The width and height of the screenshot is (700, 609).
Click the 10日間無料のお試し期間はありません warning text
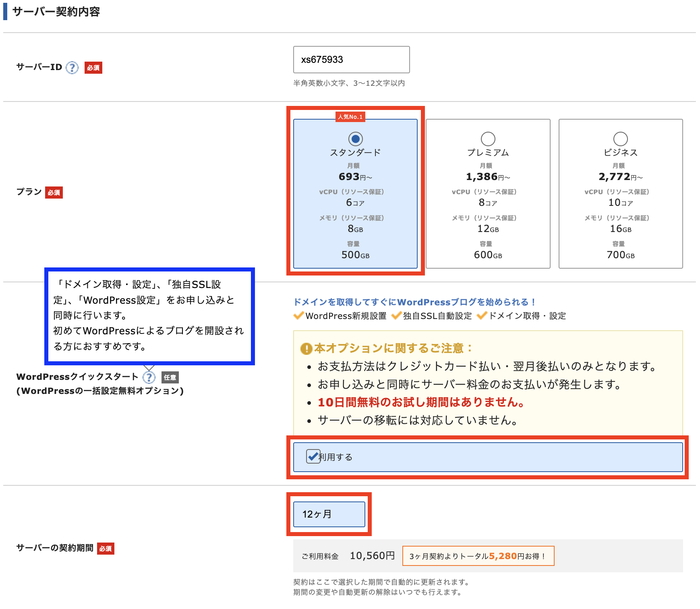pos(421,402)
